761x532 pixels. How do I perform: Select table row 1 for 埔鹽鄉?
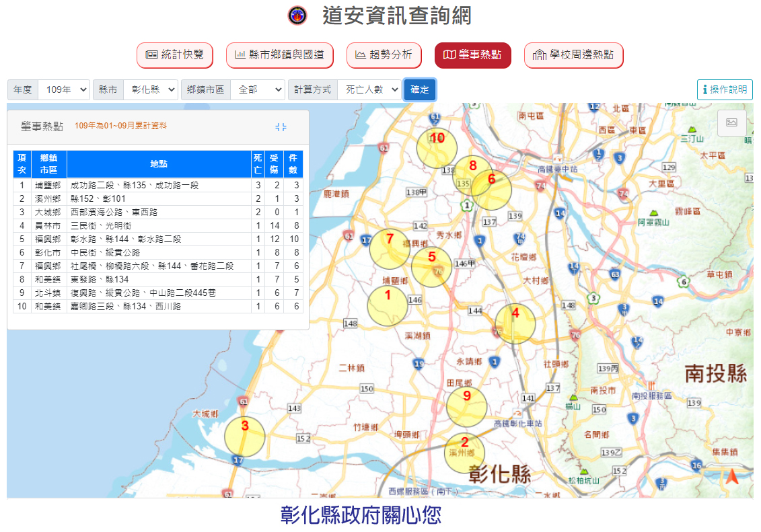[x=158, y=185]
